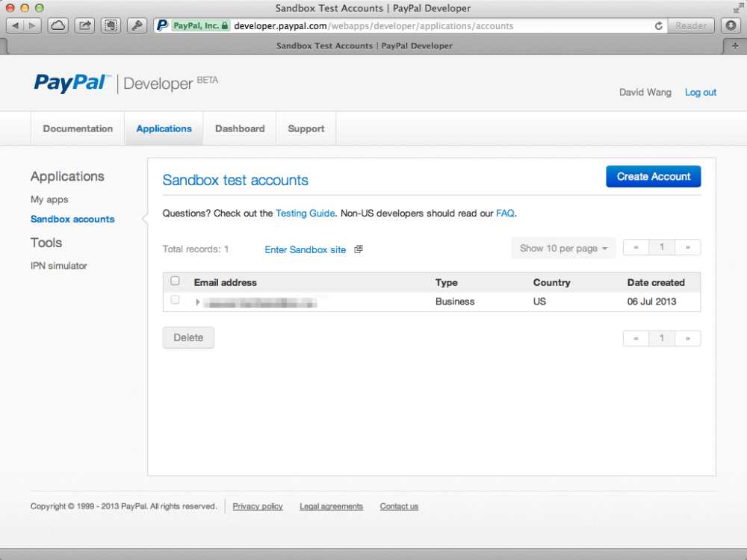Select Sandbox accounts in sidebar
Viewport: 747px width, 560px height.
tap(72, 219)
